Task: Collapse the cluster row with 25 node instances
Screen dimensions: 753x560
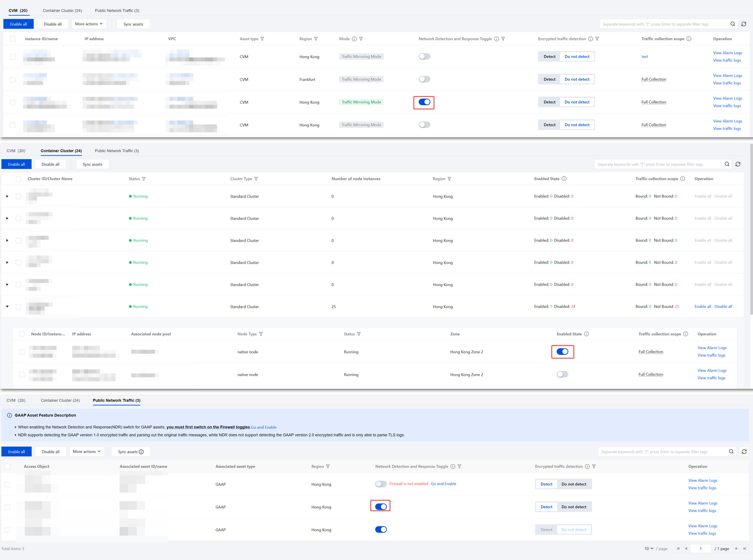Action: point(7,307)
